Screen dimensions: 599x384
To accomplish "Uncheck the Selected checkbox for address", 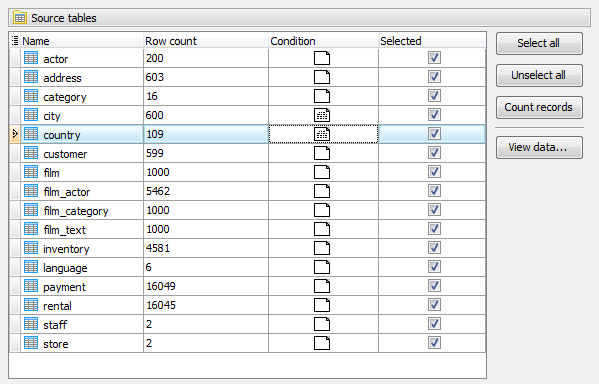I will coord(434,77).
